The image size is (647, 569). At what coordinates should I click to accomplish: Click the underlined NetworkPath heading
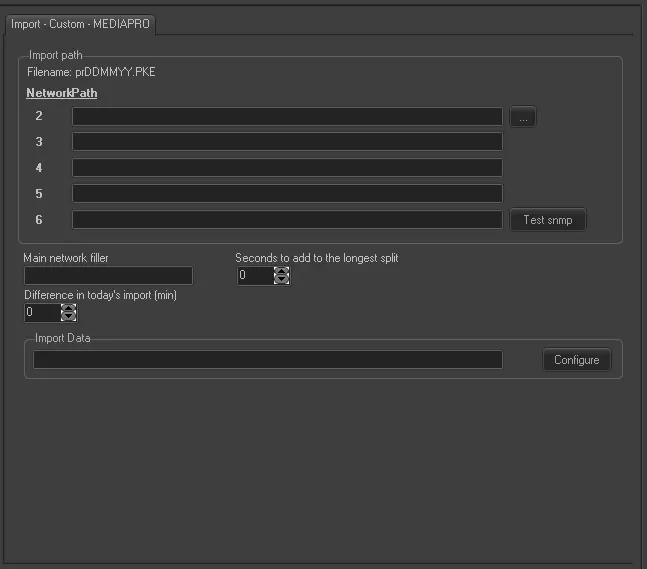click(x=62, y=93)
